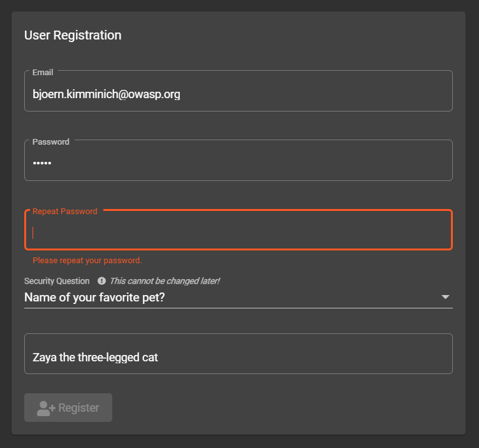
Task: Click the text cursor in Repeat Password
Action: (x=33, y=233)
